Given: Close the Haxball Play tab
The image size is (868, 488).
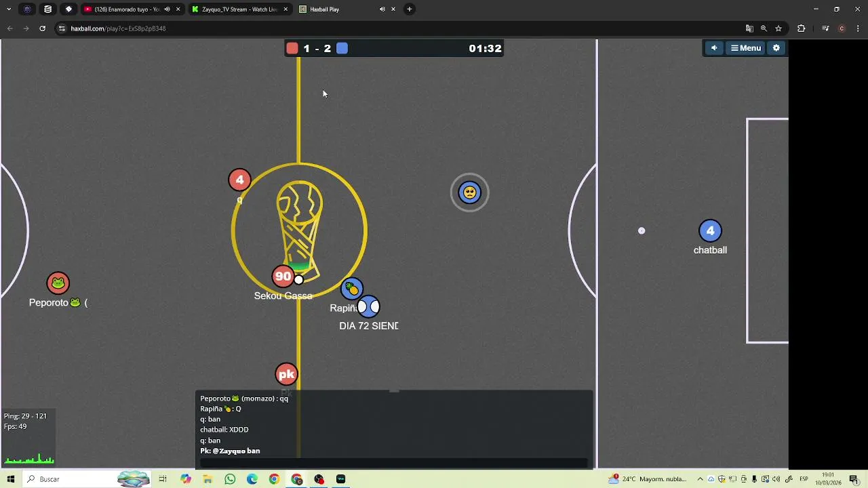Looking at the screenshot, I should 393,9.
